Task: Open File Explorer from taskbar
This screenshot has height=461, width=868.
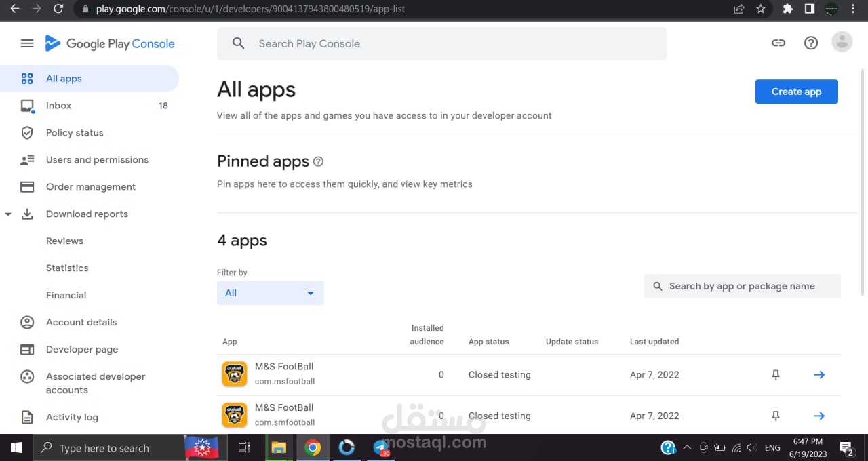Action: (x=279, y=447)
